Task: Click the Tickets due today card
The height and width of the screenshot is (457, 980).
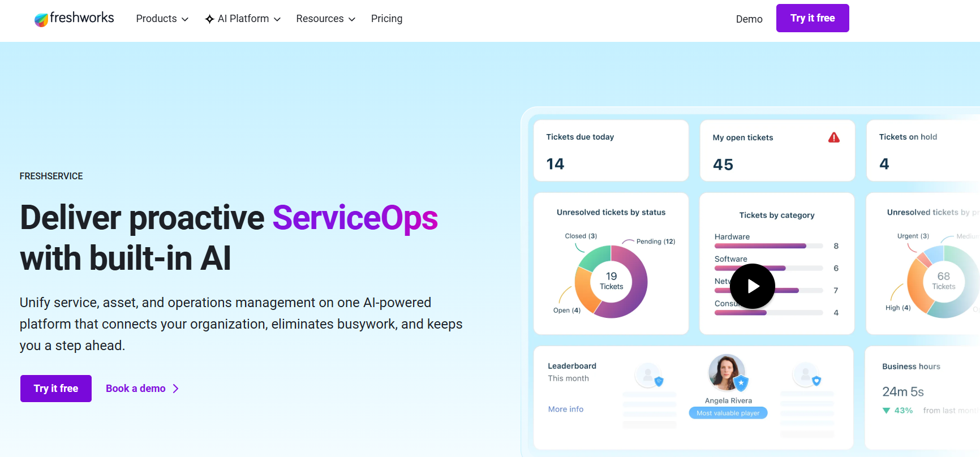Action: pyautogui.click(x=611, y=150)
